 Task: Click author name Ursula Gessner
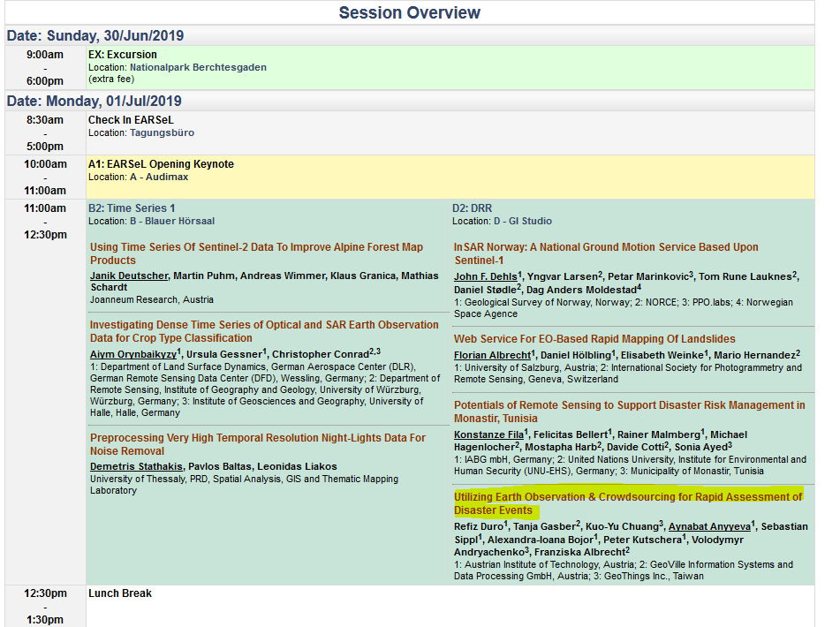tap(224, 354)
